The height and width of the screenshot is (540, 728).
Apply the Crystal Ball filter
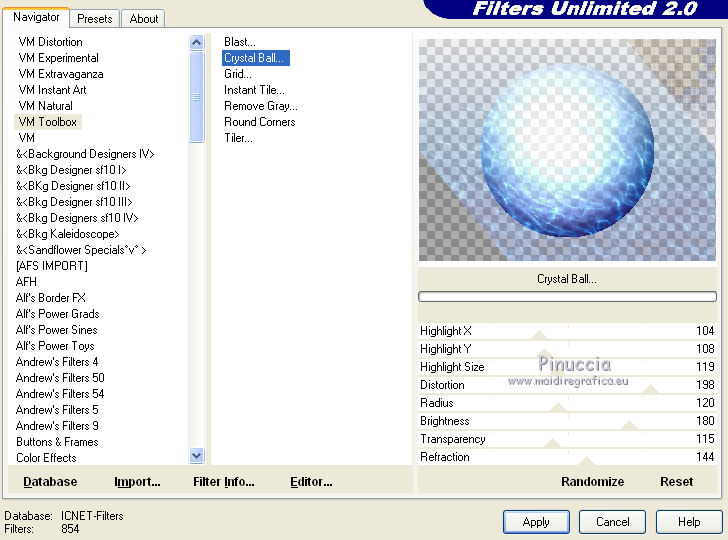pyautogui.click(x=536, y=522)
